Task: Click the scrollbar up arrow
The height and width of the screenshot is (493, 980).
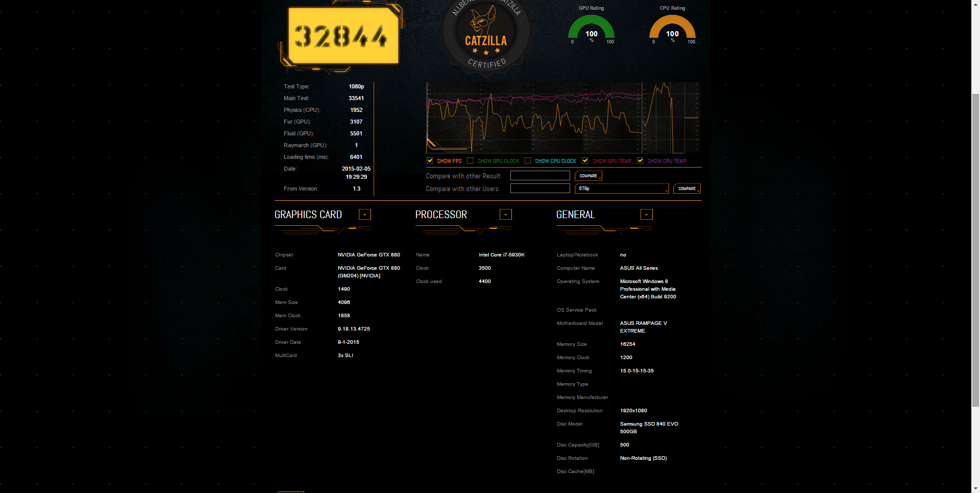Action: point(975,4)
